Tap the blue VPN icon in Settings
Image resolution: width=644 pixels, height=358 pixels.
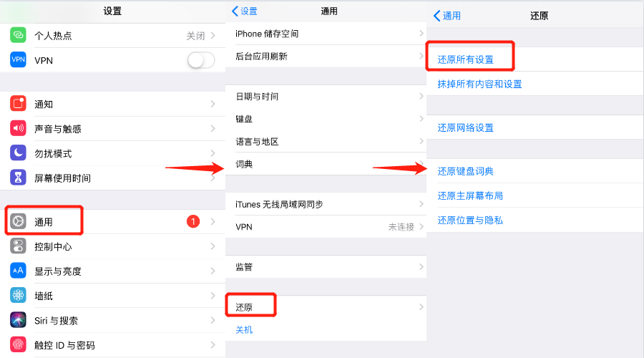[18, 59]
